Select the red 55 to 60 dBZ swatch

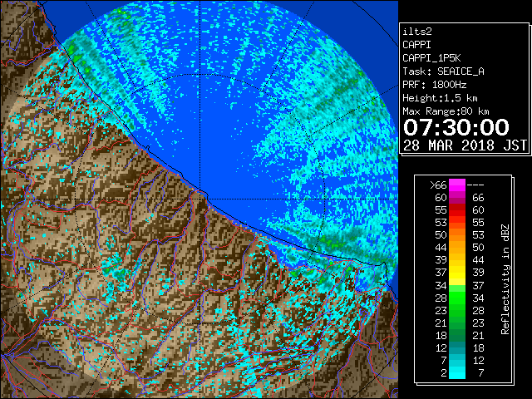[457, 210]
